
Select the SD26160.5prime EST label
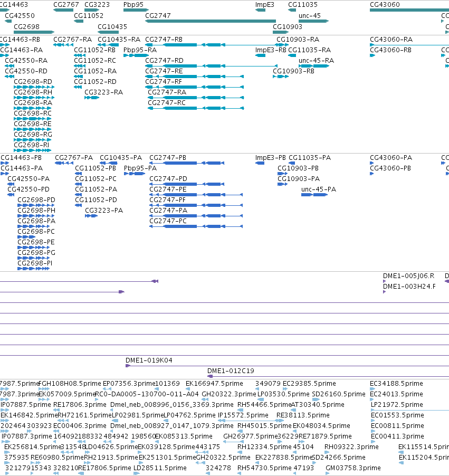tap(339, 394)
